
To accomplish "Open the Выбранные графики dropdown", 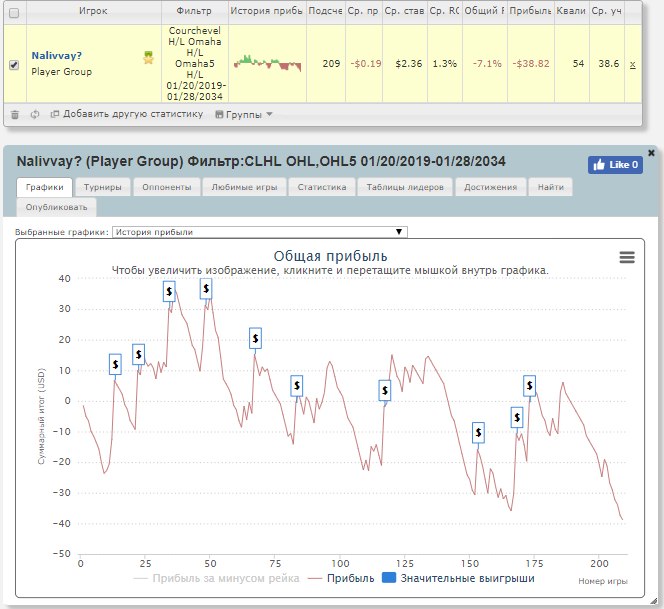I will (260, 232).
